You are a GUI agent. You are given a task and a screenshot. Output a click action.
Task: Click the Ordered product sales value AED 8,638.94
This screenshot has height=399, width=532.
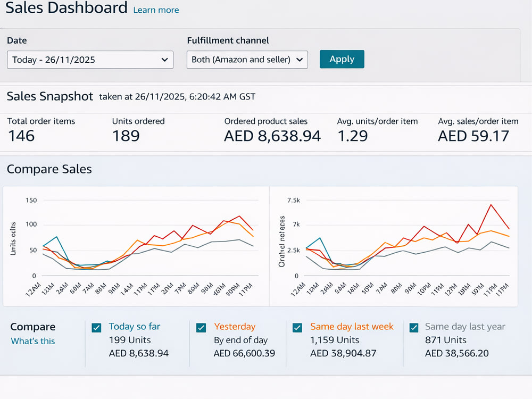coord(272,136)
